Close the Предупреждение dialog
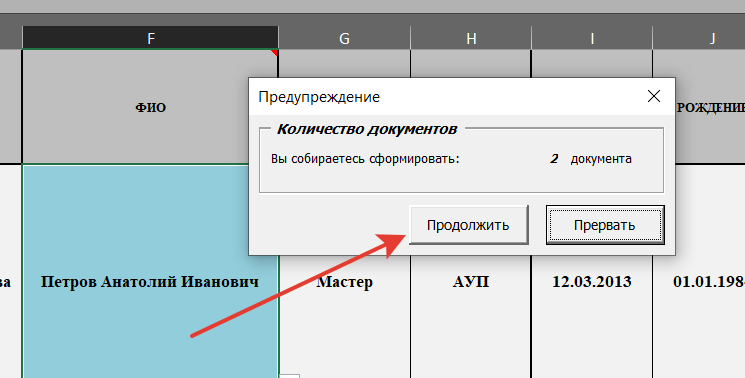The height and width of the screenshot is (378, 745). [x=654, y=96]
